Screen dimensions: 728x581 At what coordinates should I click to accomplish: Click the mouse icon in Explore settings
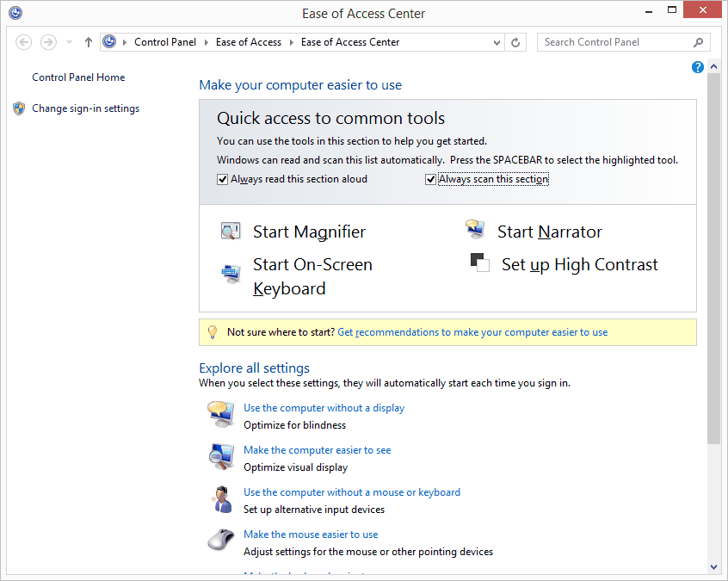220,541
